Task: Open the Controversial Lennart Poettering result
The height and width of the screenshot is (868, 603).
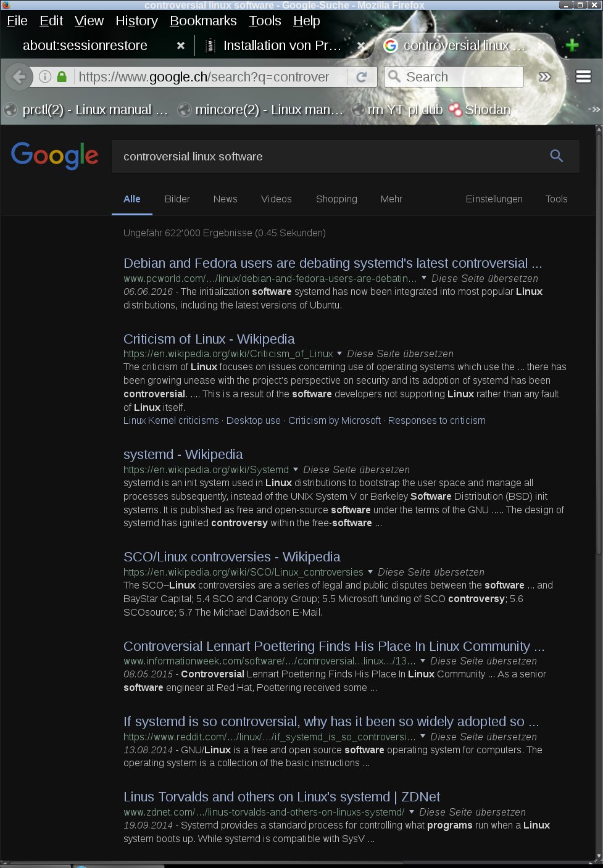Action: tap(334, 646)
